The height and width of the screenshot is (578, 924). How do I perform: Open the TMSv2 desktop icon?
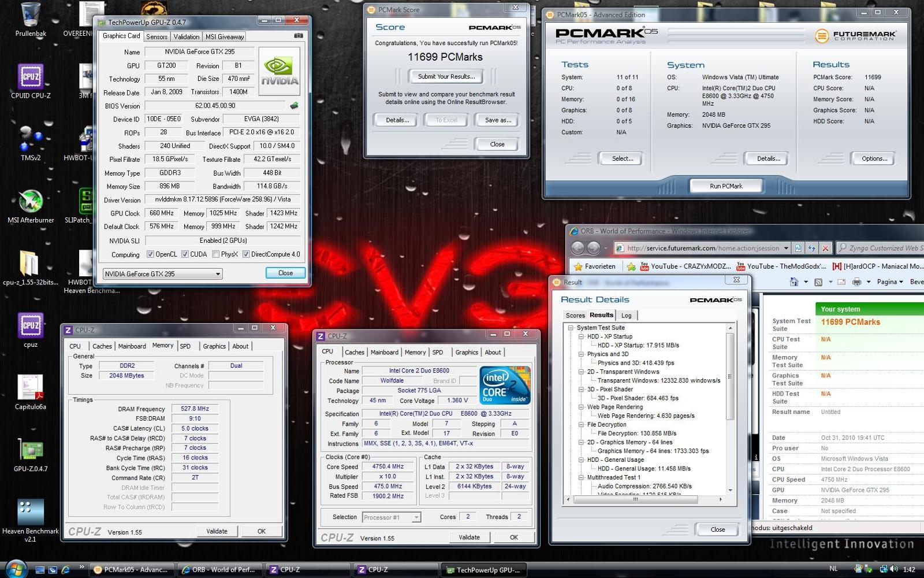31,143
